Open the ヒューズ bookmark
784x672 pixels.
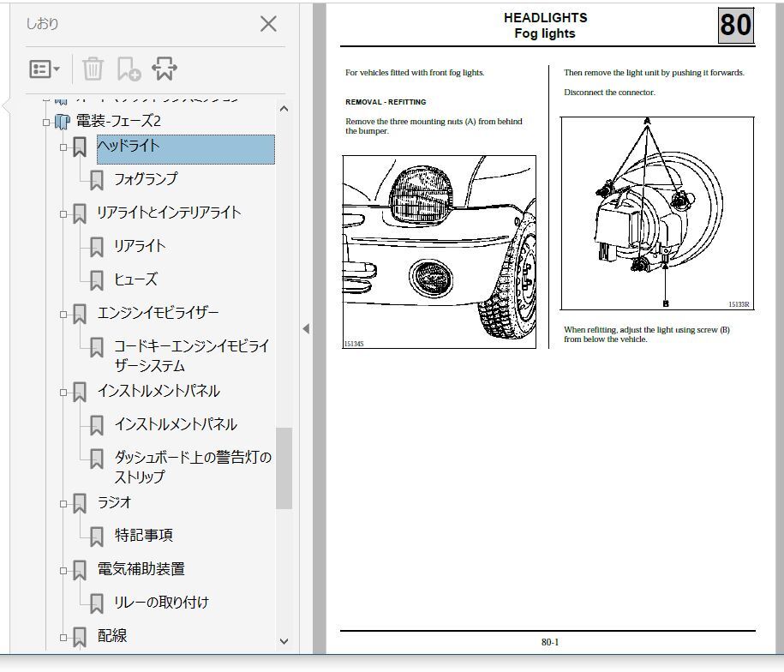[x=135, y=279]
